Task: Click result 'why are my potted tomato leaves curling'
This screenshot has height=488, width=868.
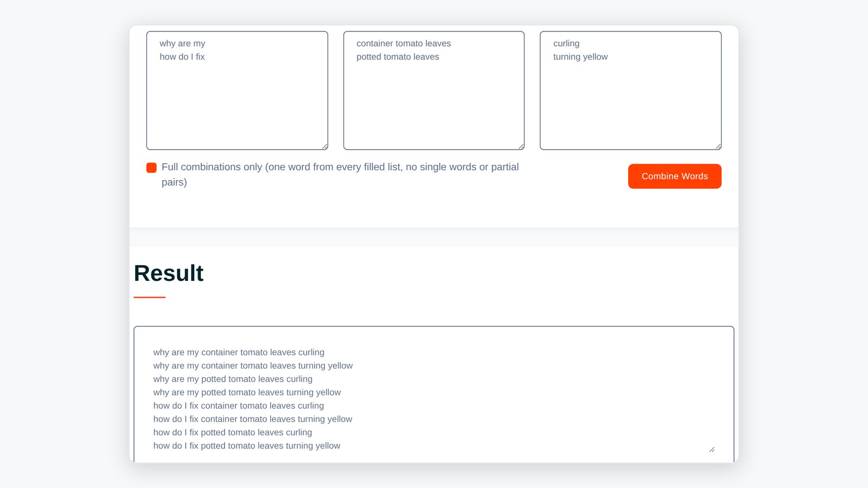Action: coord(233,379)
